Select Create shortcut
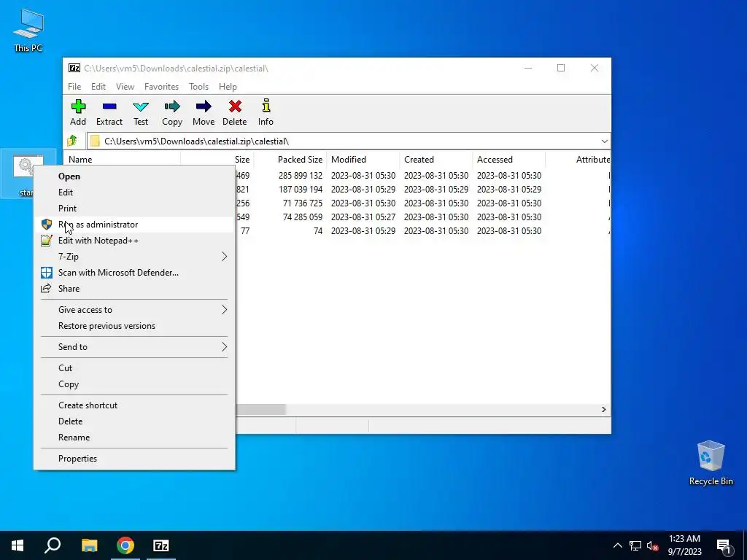 134,405
